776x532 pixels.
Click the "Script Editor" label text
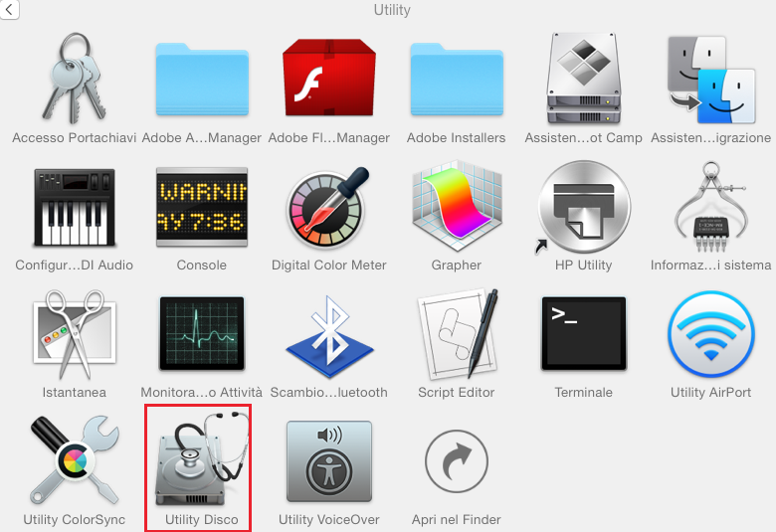tap(457, 393)
